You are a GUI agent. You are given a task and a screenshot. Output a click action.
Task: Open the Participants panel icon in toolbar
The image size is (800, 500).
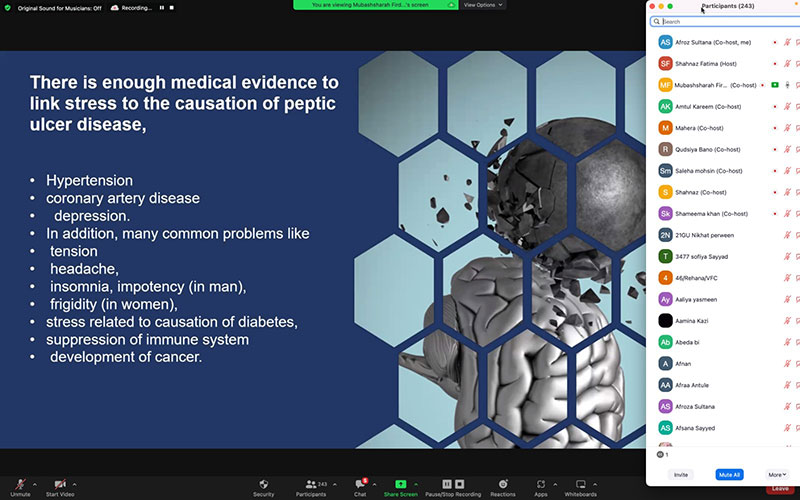pos(311,484)
